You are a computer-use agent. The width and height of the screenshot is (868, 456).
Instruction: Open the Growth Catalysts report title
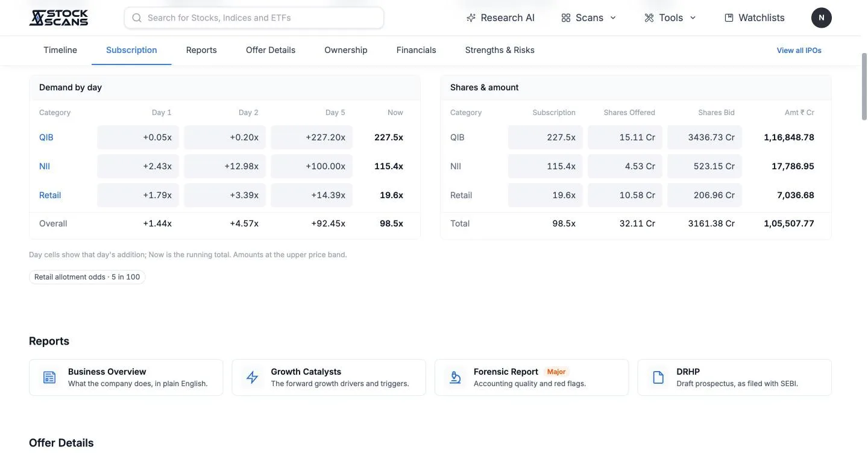click(x=306, y=372)
